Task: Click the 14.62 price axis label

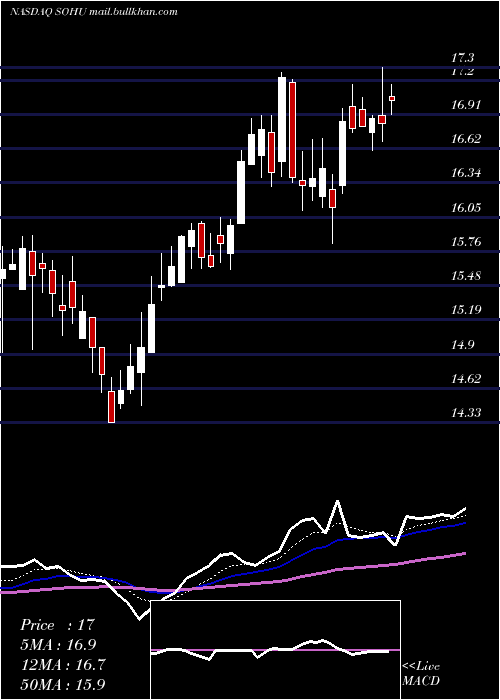Action: click(x=466, y=379)
